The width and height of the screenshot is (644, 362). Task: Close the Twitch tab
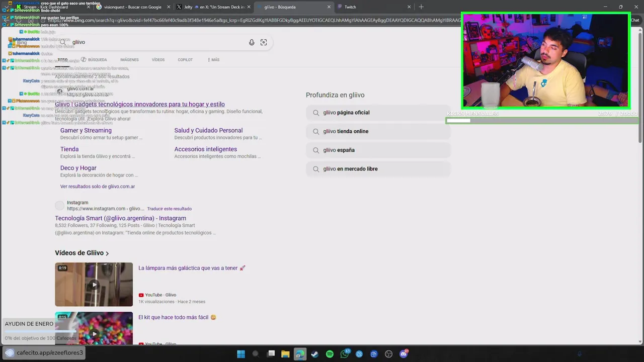coord(409,7)
